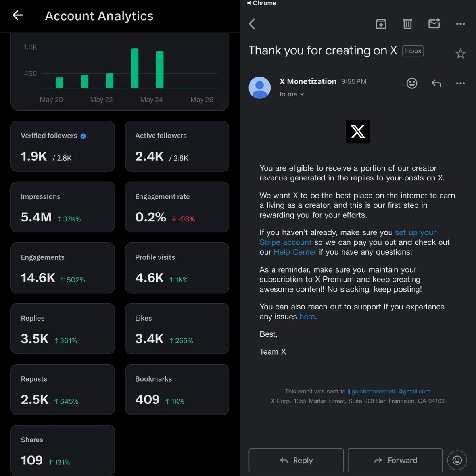Open the Help Center link
Image resolution: width=476 pixels, height=476 pixels.
(295, 252)
